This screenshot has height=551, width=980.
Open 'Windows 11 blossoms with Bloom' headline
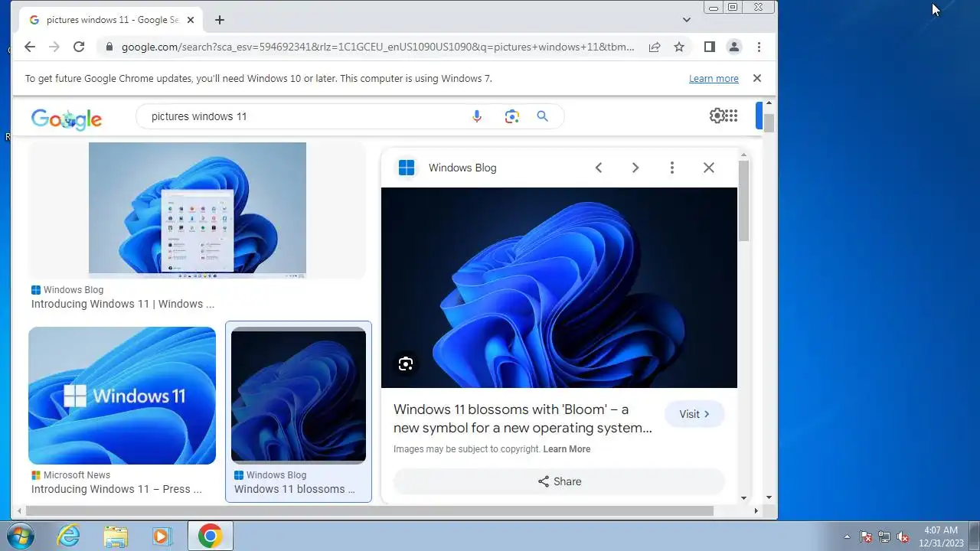(x=523, y=419)
